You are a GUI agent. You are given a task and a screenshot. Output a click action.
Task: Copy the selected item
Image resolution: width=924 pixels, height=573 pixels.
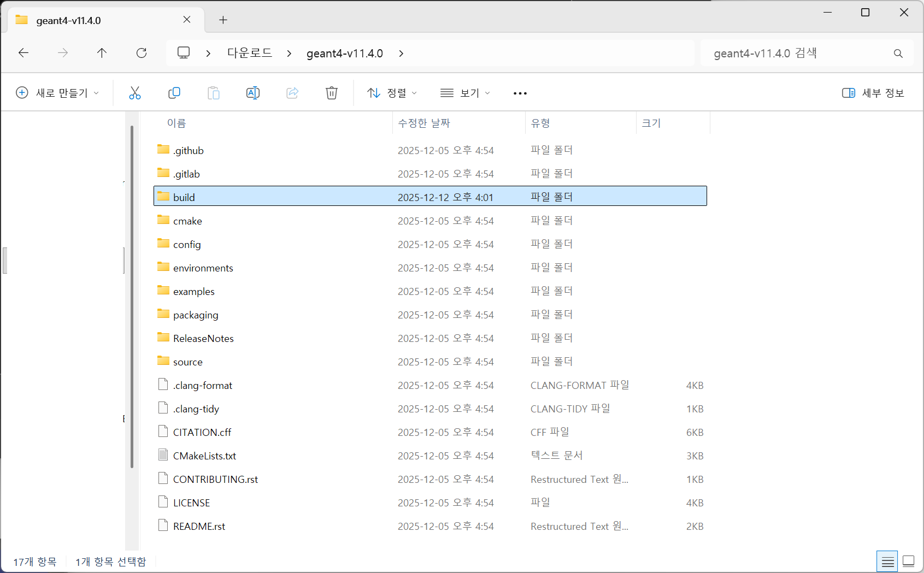[x=174, y=92]
